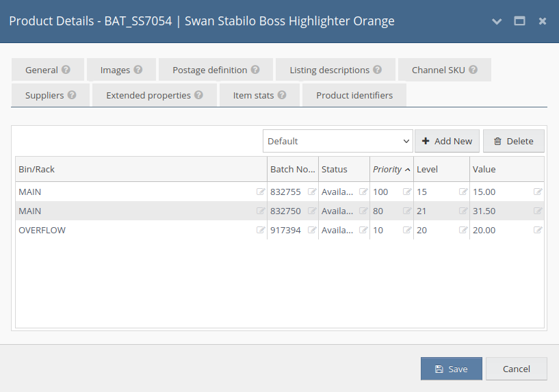
Task: Save the product details
Action: (452, 369)
